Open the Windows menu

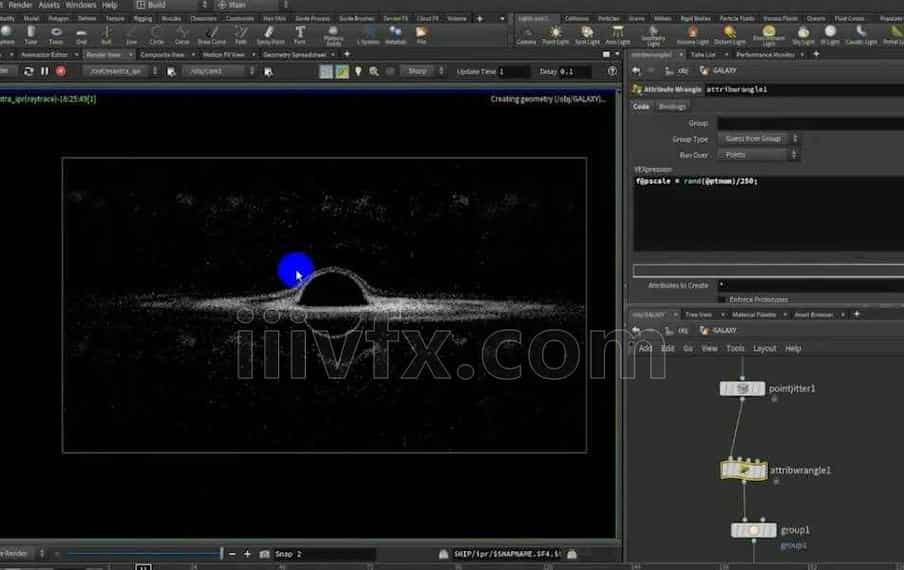(81, 5)
